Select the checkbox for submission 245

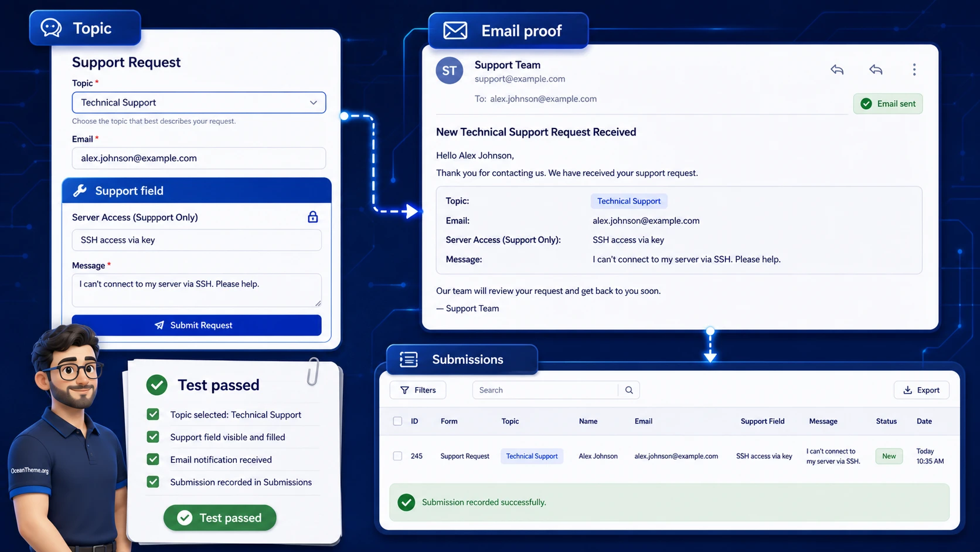[397, 456]
